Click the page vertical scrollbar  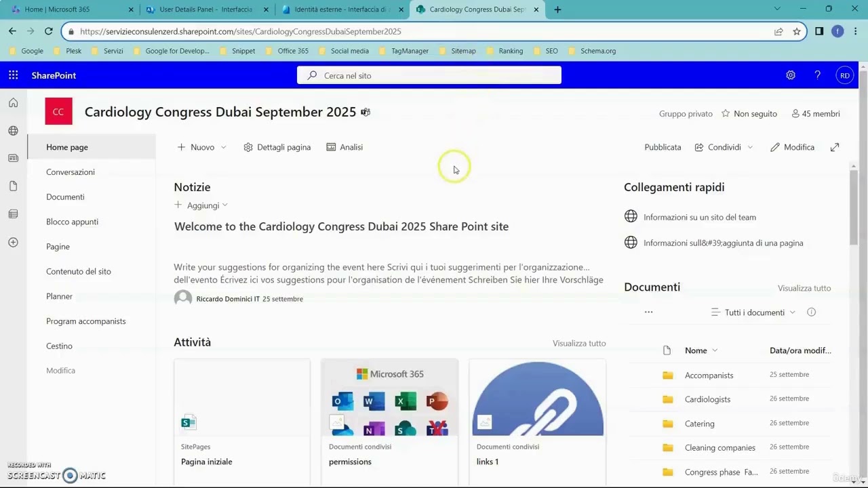click(x=854, y=207)
